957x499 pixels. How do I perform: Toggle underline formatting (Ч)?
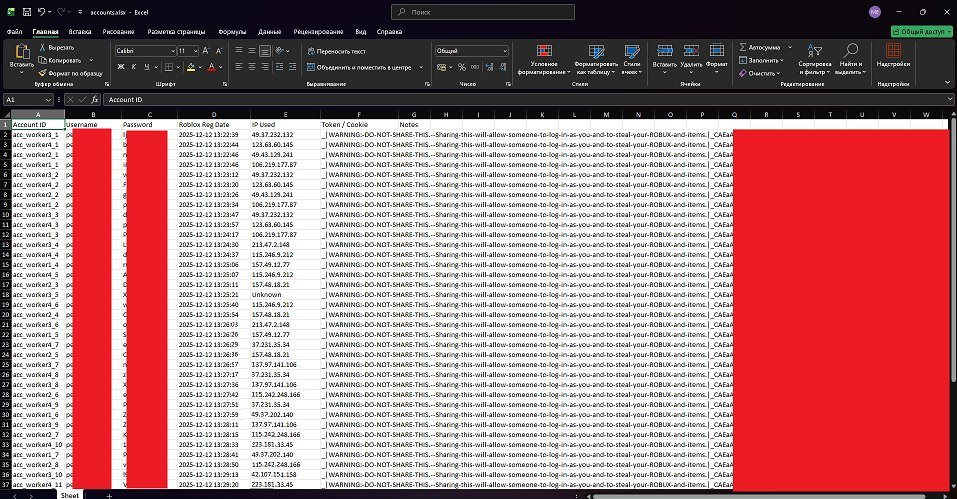click(x=146, y=67)
